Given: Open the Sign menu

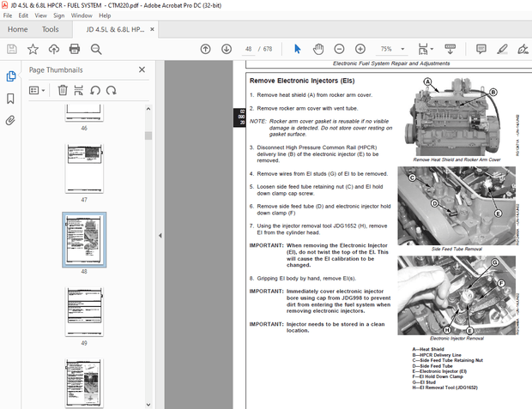Looking at the screenshot, I should coord(58,15).
